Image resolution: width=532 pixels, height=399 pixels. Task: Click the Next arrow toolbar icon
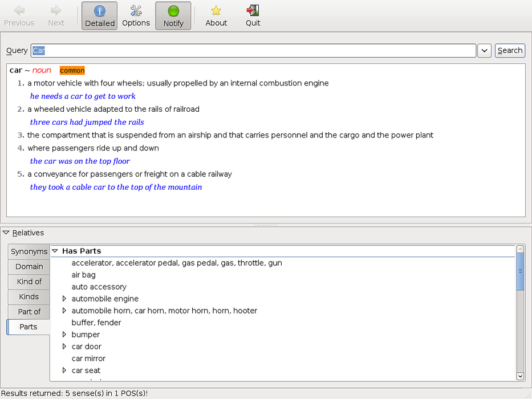(x=56, y=11)
